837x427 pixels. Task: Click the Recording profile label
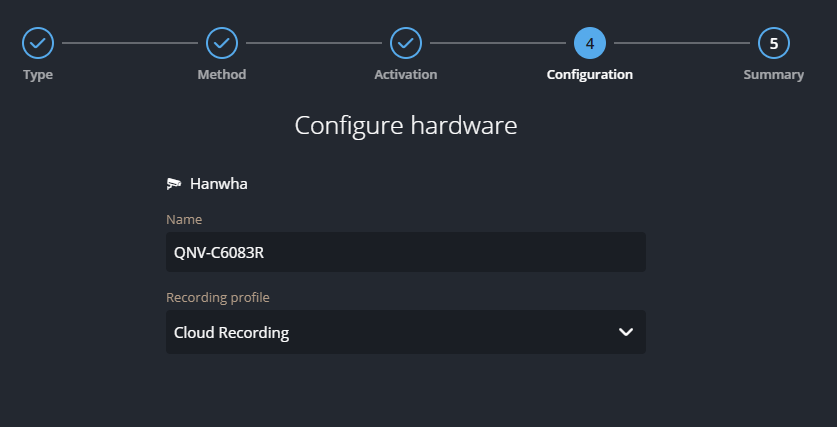click(x=217, y=297)
